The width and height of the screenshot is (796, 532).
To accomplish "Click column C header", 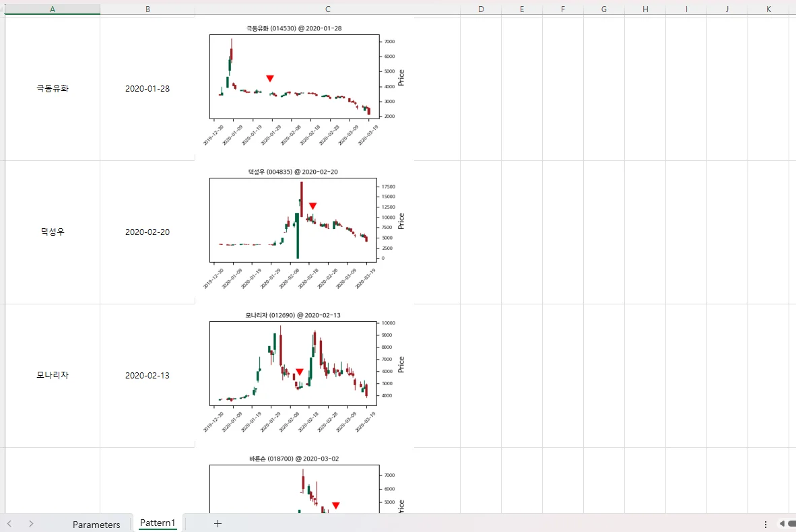I will tap(327, 9).
